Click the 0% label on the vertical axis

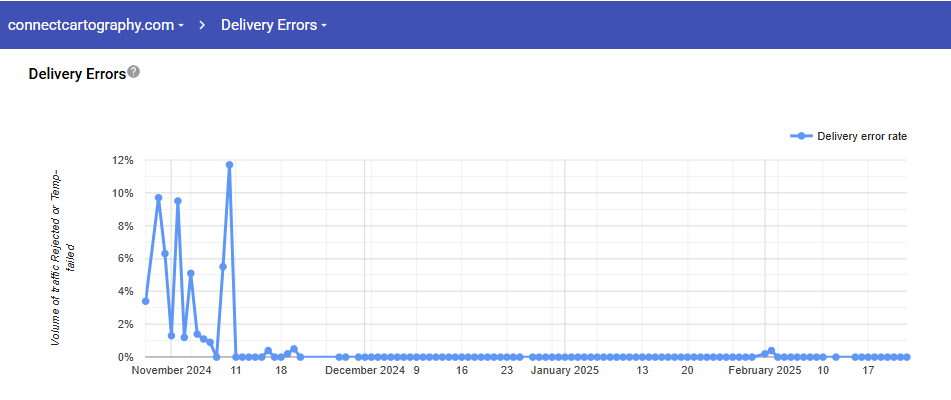pos(126,357)
